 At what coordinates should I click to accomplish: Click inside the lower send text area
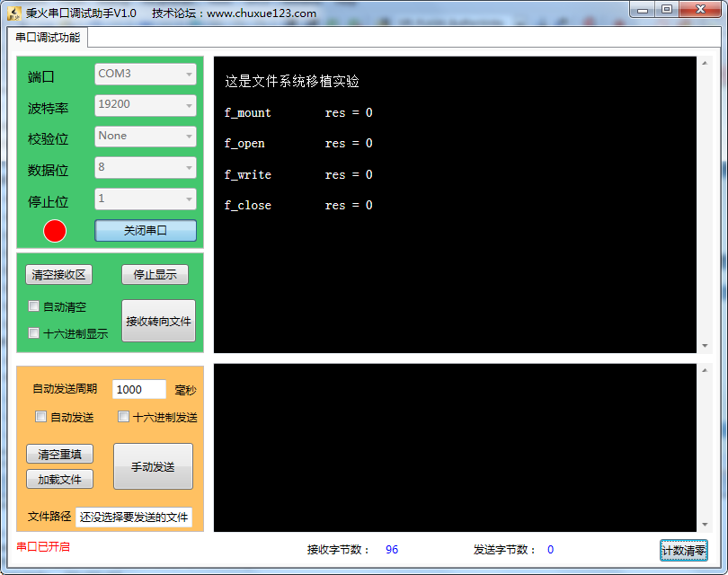pos(455,447)
